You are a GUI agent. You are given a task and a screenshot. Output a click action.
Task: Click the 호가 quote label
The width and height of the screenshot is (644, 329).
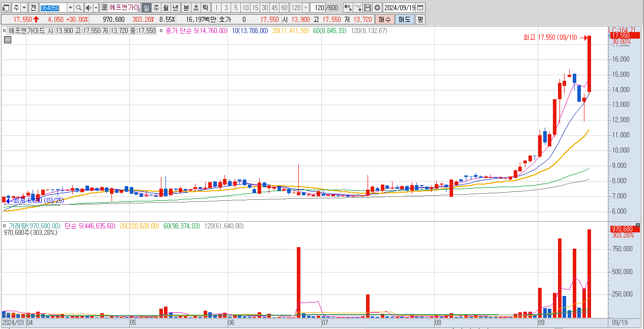pos(225,19)
